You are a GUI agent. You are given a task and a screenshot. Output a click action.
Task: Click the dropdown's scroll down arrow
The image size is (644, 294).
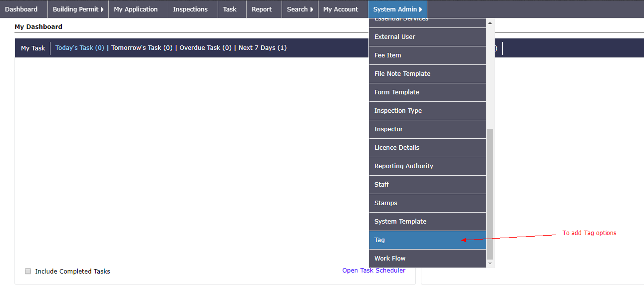(x=490, y=263)
